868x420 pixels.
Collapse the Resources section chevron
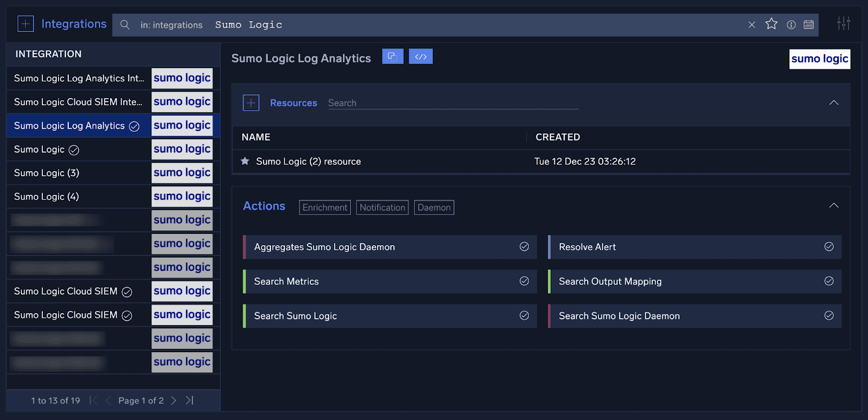tap(834, 103)
